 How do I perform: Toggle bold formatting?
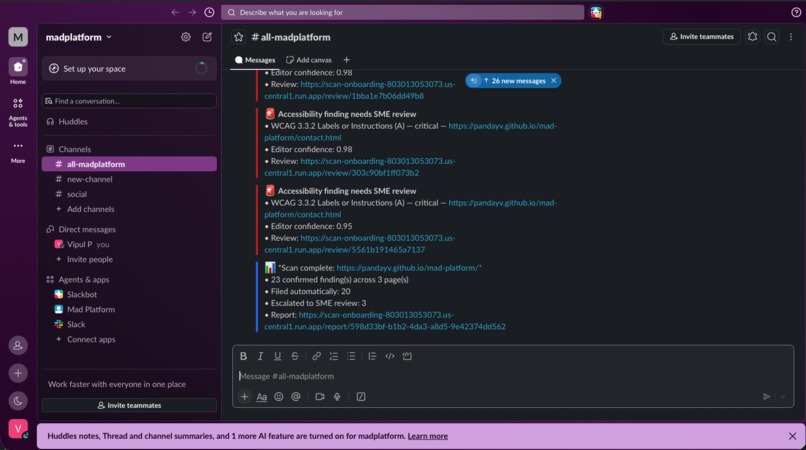tap(243, 356)
